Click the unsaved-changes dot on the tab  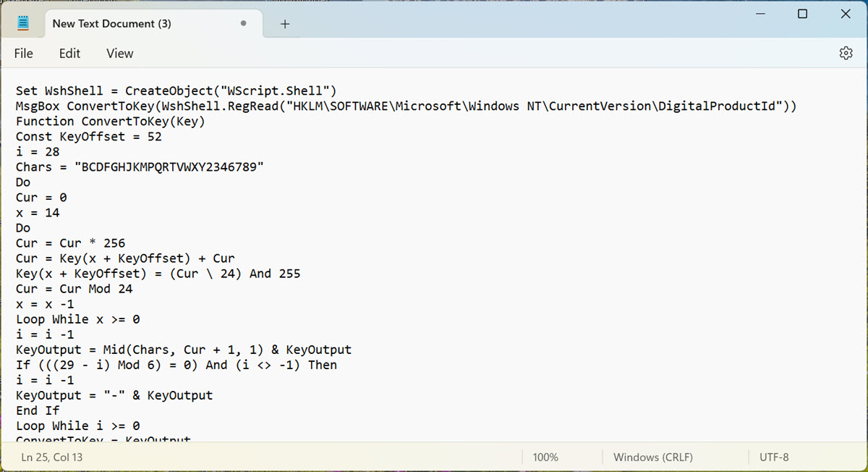pos(243,24)
